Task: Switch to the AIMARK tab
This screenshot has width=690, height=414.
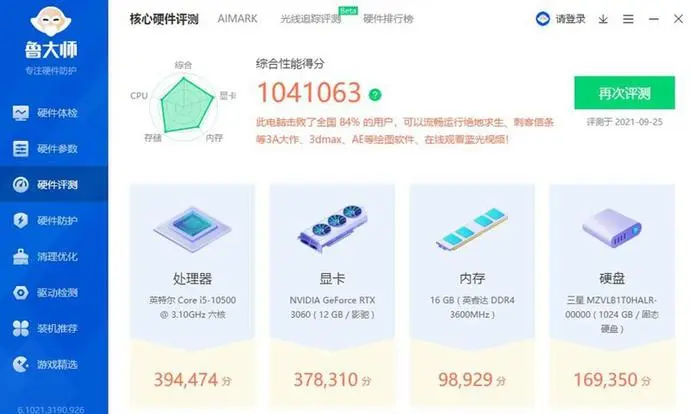Action: (x=238, y=19)
